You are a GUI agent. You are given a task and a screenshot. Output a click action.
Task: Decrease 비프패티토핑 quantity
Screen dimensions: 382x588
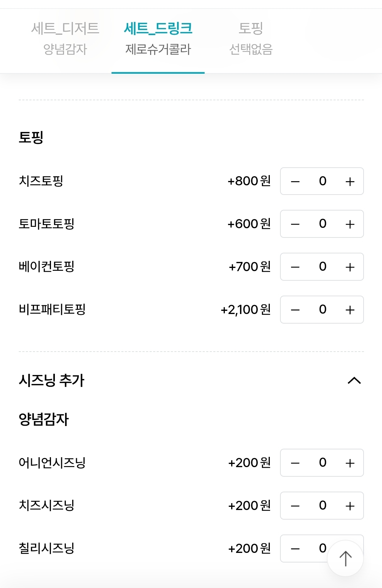(x=295, y=310)
